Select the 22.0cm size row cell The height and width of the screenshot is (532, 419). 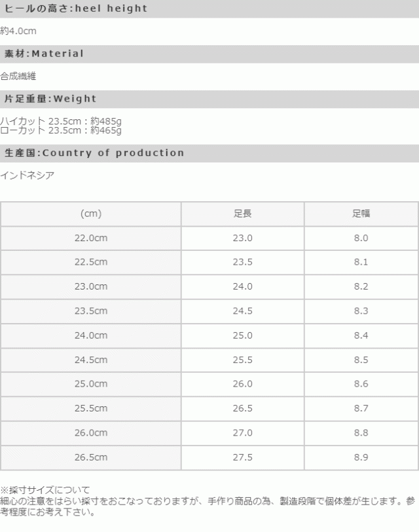[x=91, y=238]
